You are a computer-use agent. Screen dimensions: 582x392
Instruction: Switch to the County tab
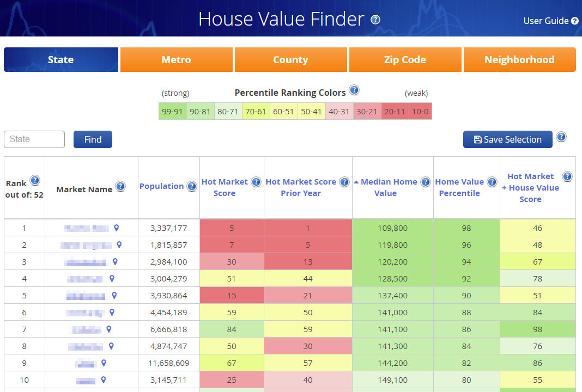pyautogui.click(x=290, y=60)
